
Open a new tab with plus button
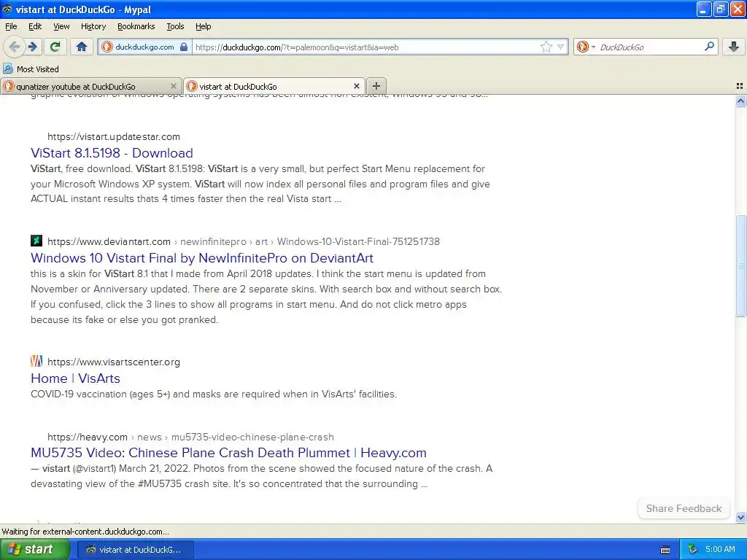point(376,86)
